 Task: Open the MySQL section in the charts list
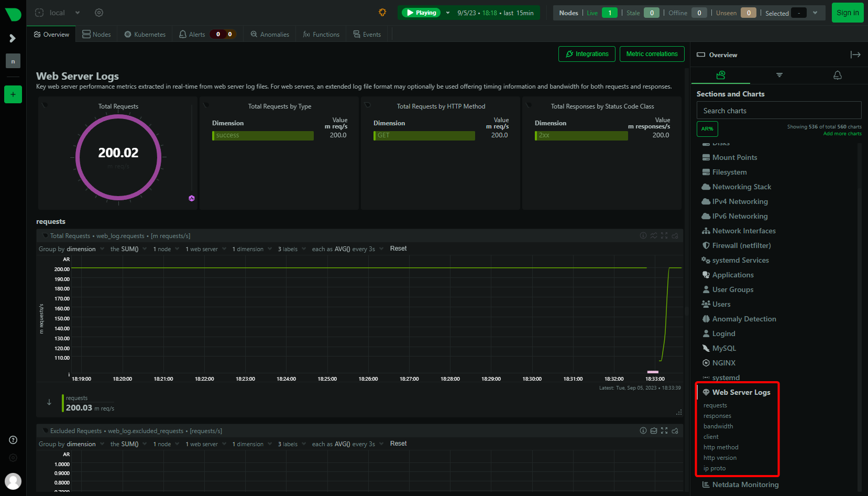[x=724, y=348]
